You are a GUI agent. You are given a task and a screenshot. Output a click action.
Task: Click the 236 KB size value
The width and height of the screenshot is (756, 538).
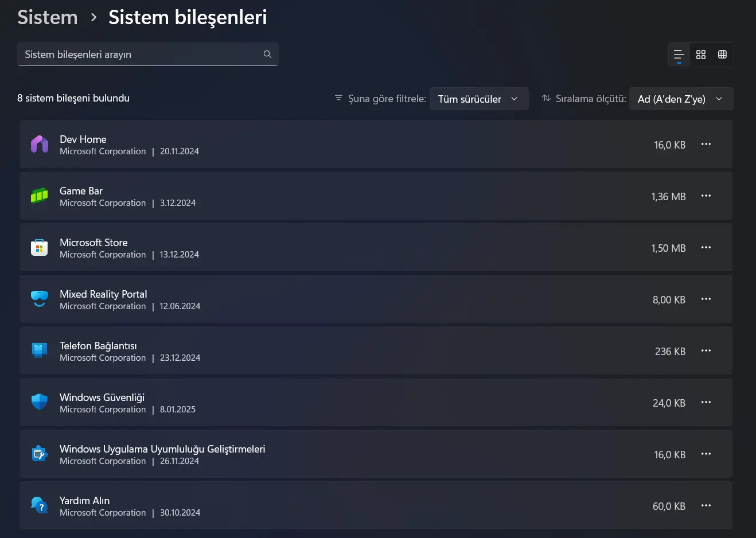click(671, 352)
